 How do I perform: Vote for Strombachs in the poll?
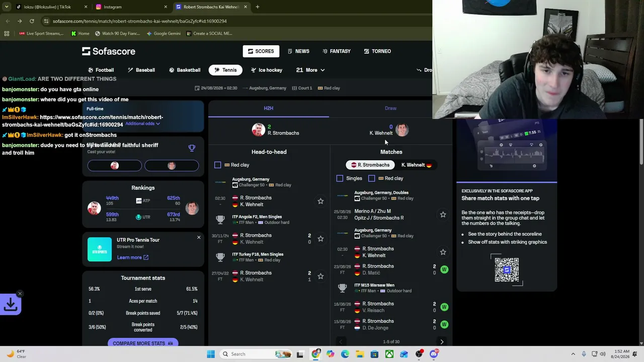(115, 166)
